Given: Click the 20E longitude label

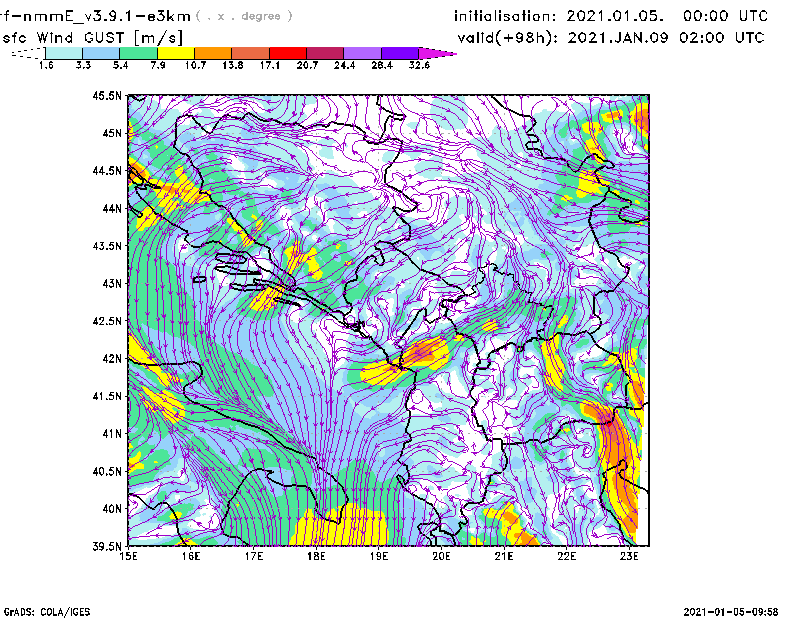Looking at the screenshot, I should [441, 556].
